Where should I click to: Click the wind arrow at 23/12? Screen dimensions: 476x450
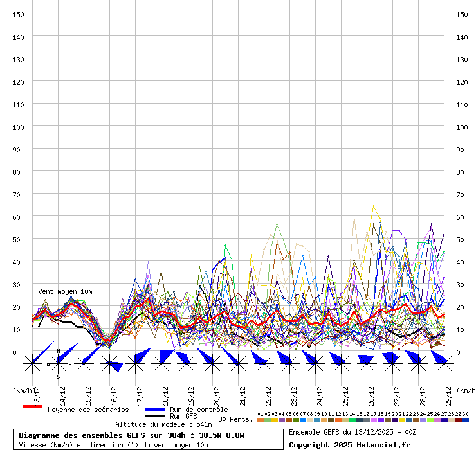tap(286, 357)
